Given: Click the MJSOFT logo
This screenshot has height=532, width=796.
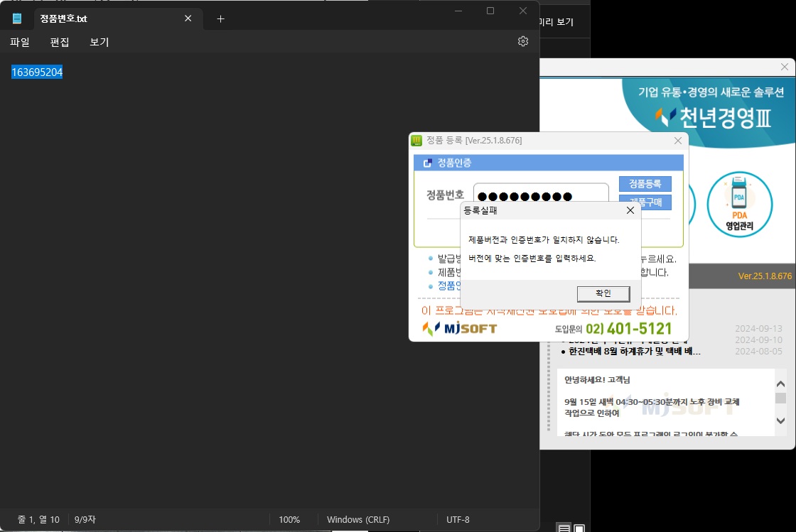Looking at the screenshot, I should pos(460,329).
